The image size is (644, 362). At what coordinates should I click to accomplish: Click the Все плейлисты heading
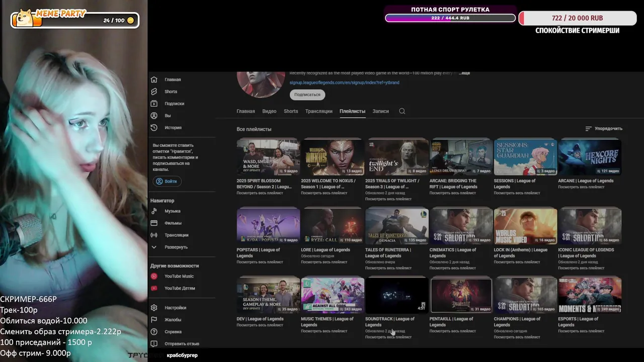pyautogui.click(x=254, y=129)
